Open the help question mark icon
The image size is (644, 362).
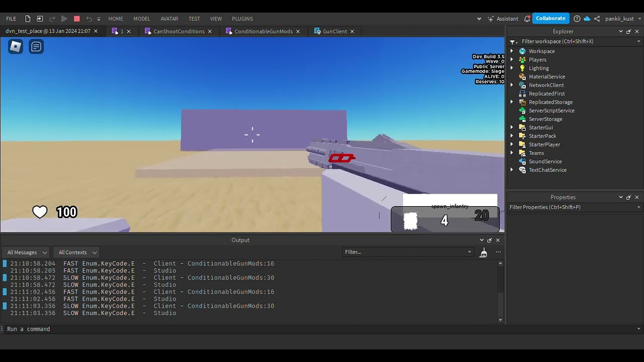point(577,19)
